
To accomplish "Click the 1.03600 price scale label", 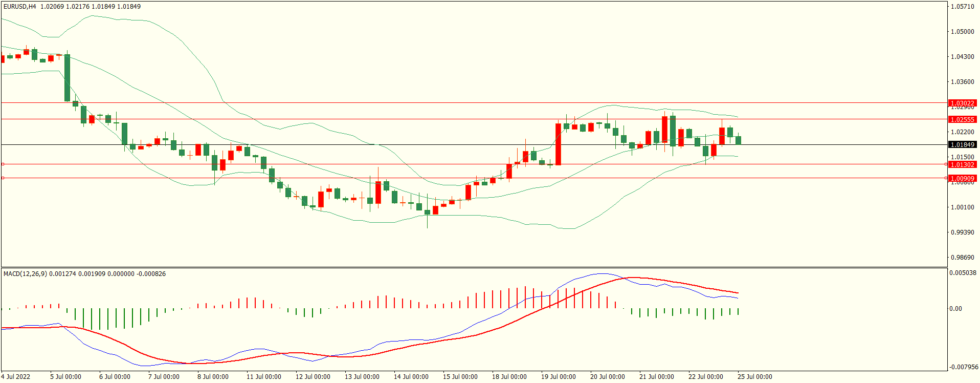I will coord(962,82).
